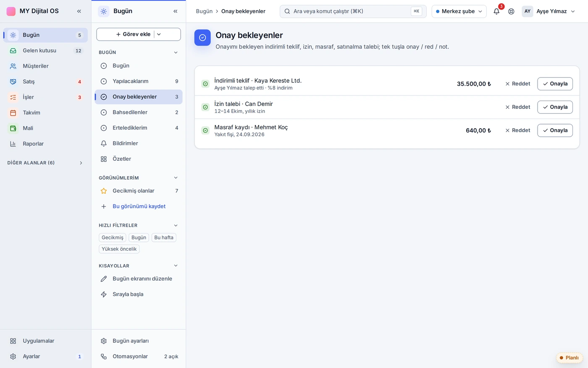Collapse the GÖRÜNÜMLERİM section
The image size is (588, 368).
click(176, 178)
